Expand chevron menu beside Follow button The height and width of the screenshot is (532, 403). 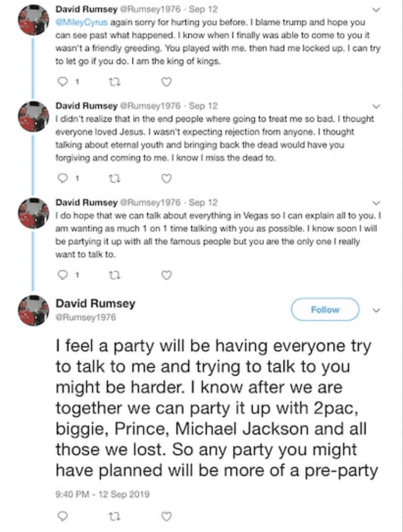tap(376, 310)
